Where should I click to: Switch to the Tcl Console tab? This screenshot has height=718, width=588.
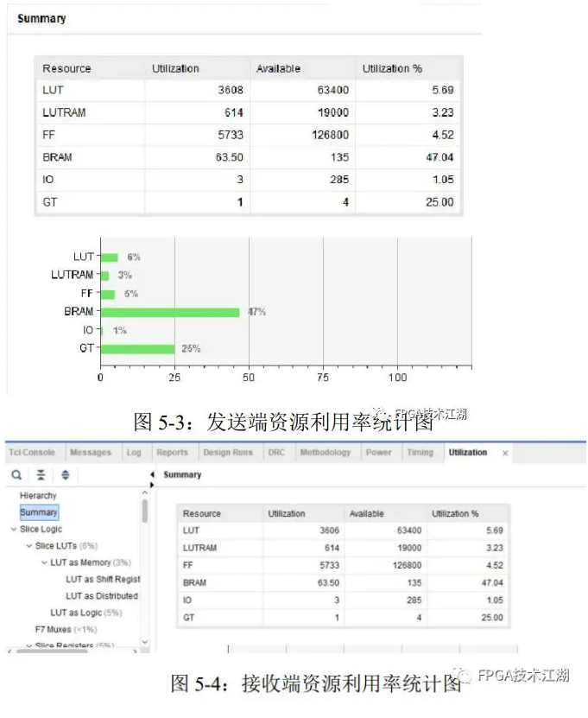point(31,453)
